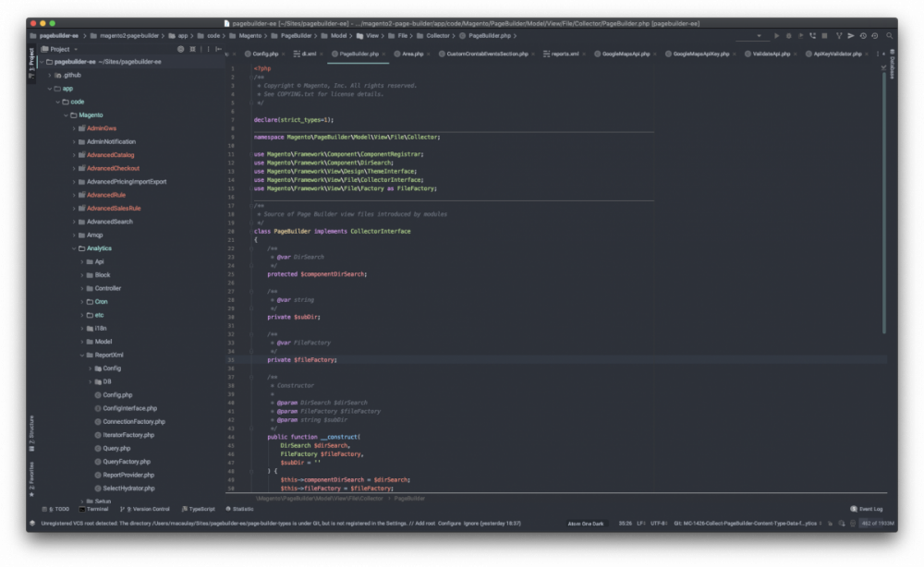This screenshot has height=567, width=924.
Task: Collapse the Analytics folder in tree
Action: tap(75, 248)
